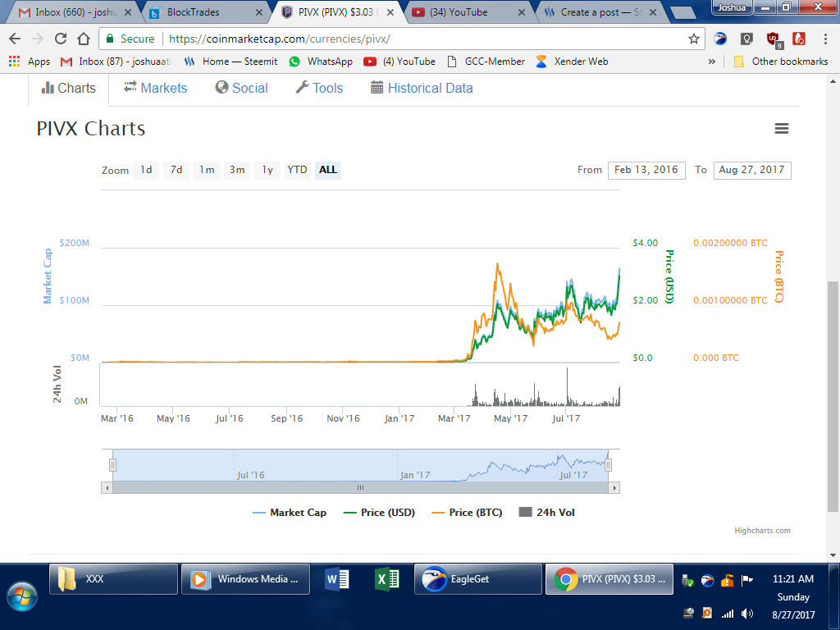The image size is (840, 630).
Task: Grab the navigator's left range handle
Action: coord(112,465)
